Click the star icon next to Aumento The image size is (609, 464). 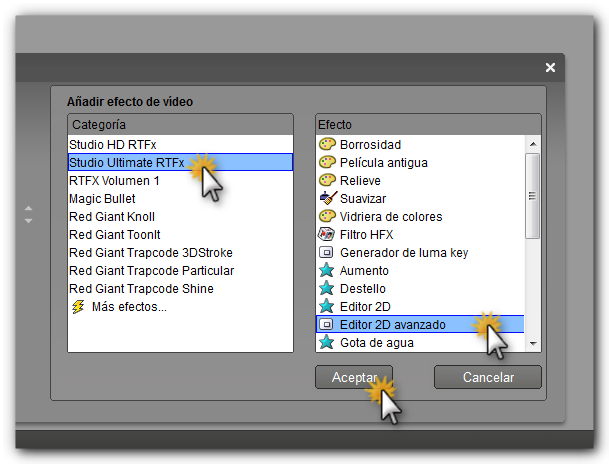point(326,270)
